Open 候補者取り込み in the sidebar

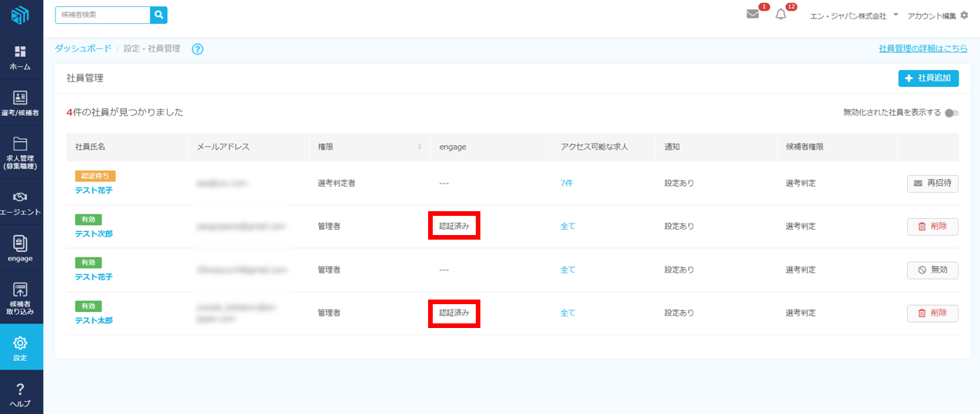[x=21, y=299]
